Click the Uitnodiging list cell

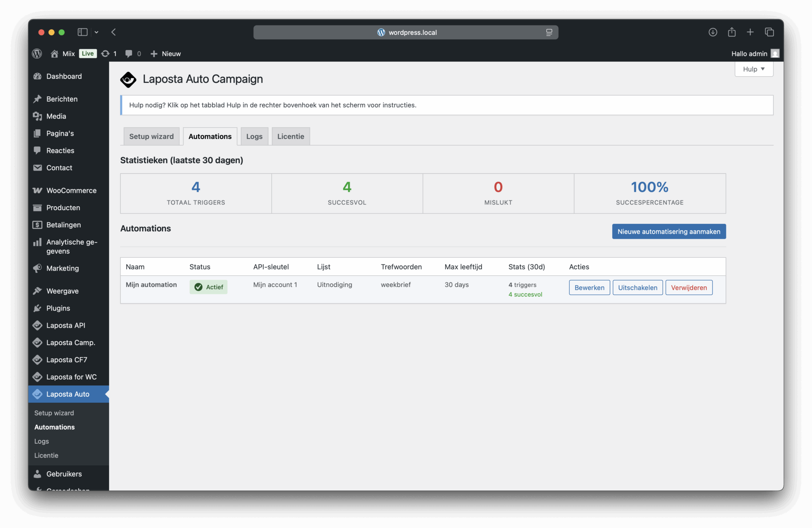[335, 284]
